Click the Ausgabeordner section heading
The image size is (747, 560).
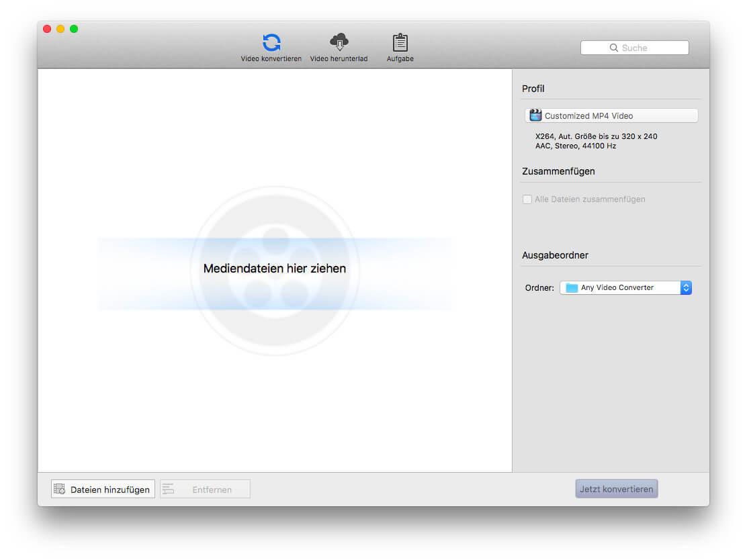(x=555, y=255)
